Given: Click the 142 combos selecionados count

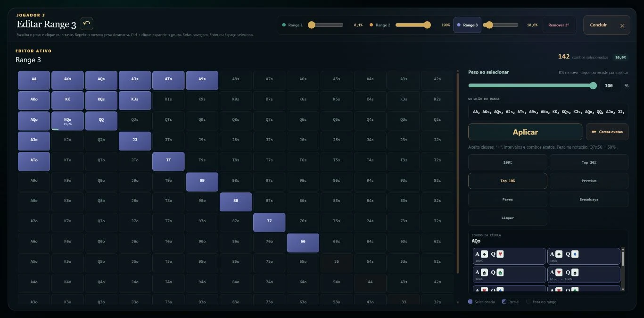Looking at the screenshot, I should 583,57.
